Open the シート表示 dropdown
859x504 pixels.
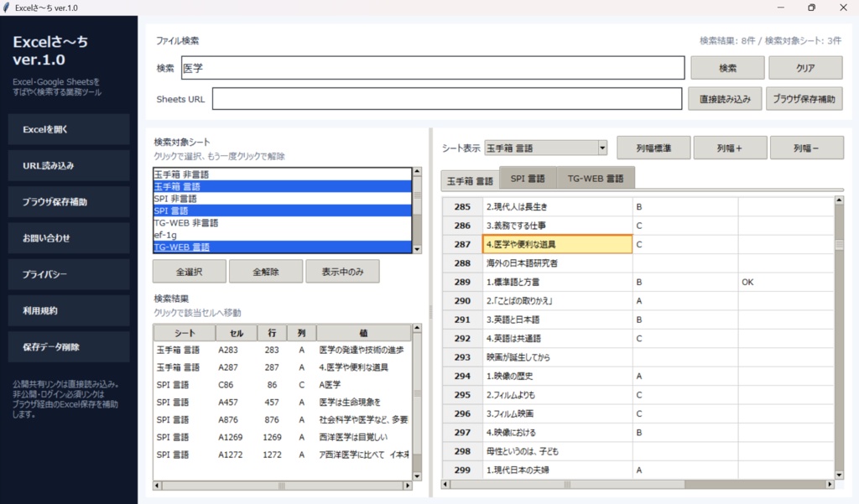(602, 148)
